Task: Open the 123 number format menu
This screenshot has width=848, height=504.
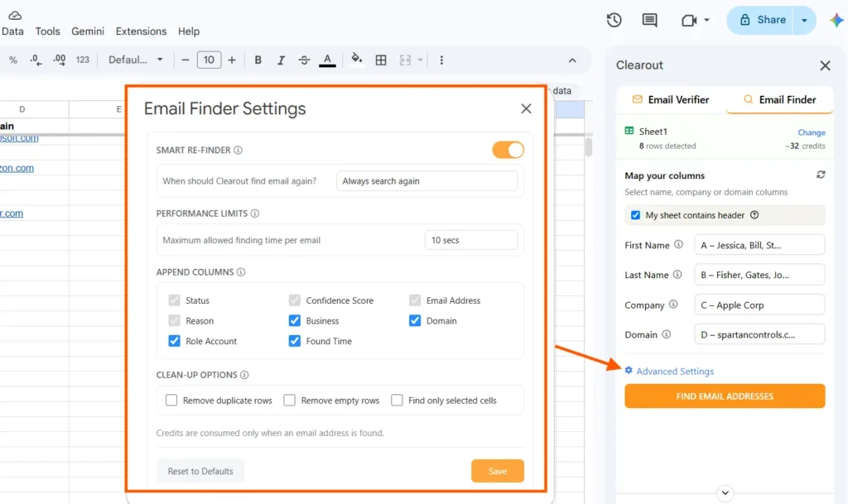Action: coord(82,60)
